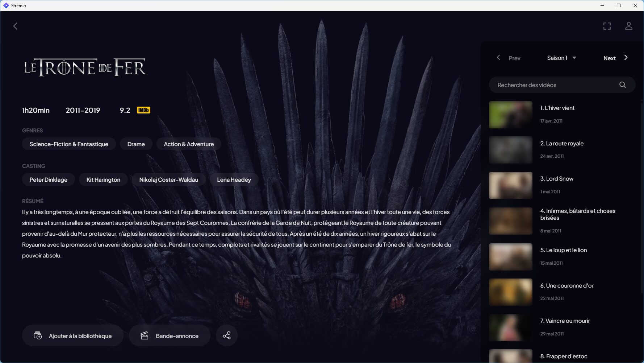Click the 24 avr. 2011 date
The width and height of the screenshot is (644, 363).
coord(552,156)
